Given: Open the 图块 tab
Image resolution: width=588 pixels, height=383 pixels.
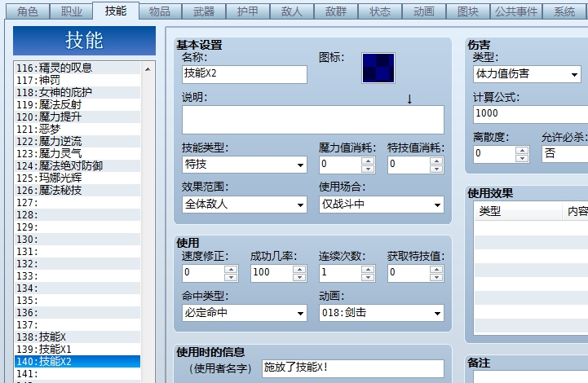Looking at the screenshot, I should 468,11.
